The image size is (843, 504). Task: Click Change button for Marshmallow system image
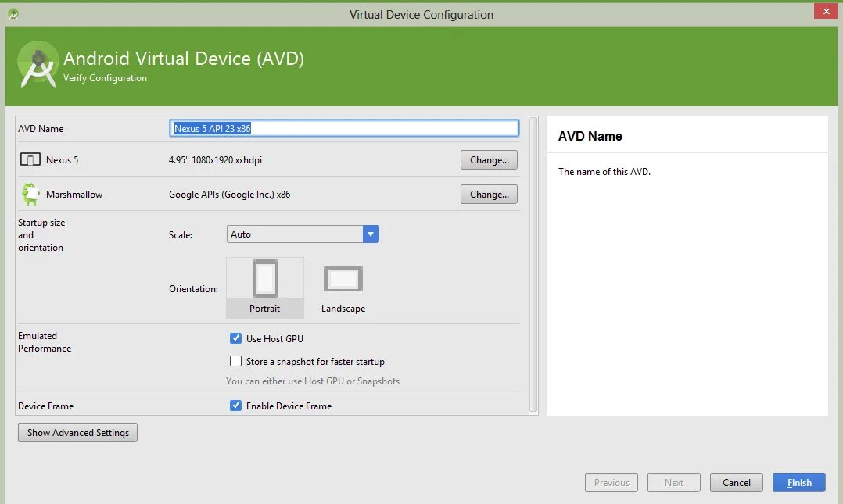pos(490,194)
